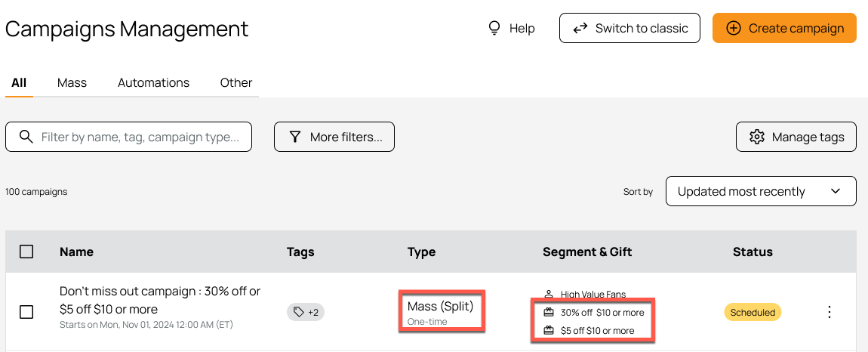Switch to the Mass tab
Screen dimensions: 868x352
[72, 82]
